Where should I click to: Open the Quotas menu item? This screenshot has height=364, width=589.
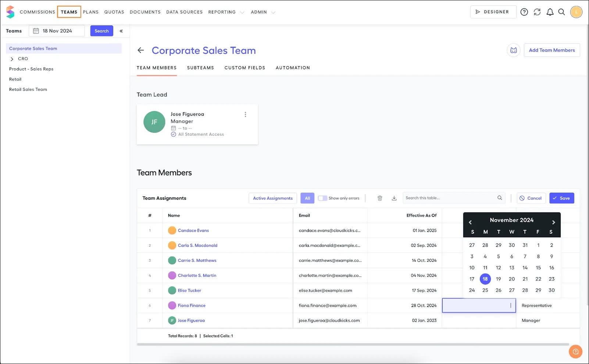coord(114,12)
